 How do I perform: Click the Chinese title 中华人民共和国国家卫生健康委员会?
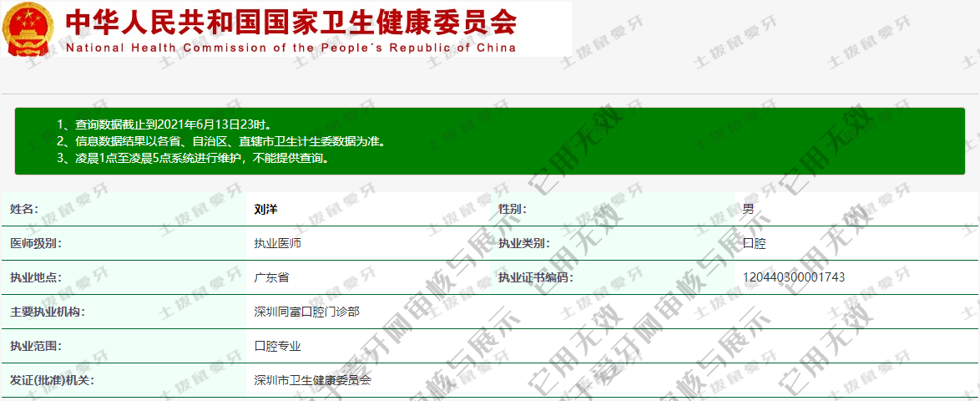click(290, 21)
